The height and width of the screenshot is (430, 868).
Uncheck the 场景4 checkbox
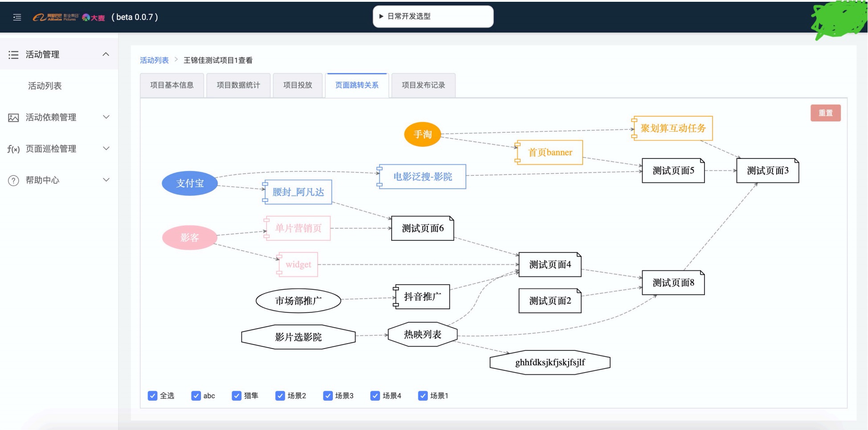tap(375, 396)
